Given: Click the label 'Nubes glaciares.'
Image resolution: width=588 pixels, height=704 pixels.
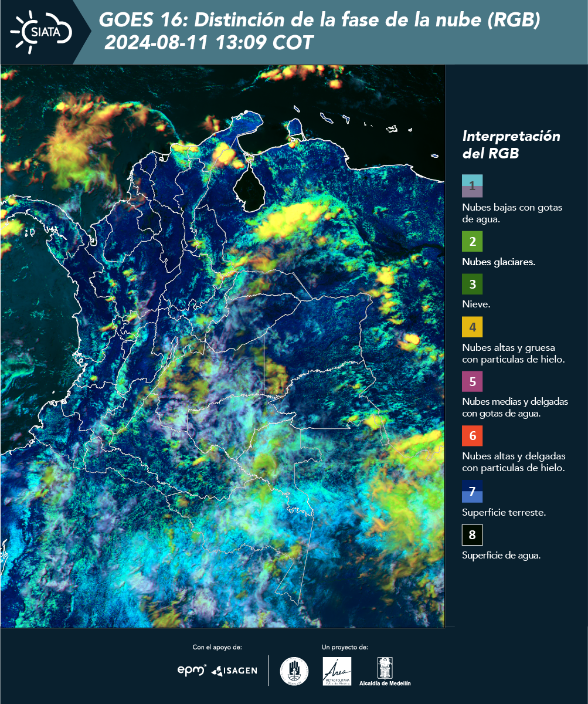Looking at the screenshot, I should pos(498,262).
